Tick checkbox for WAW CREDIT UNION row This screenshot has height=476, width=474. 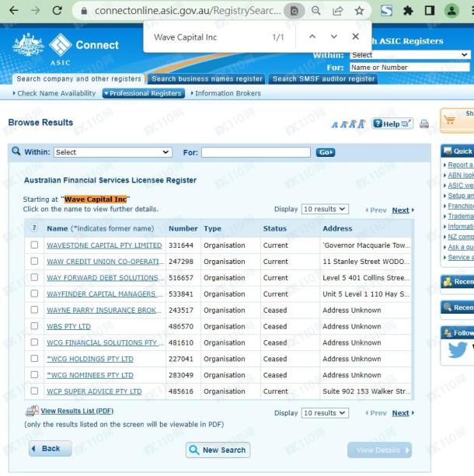[34, 261]
